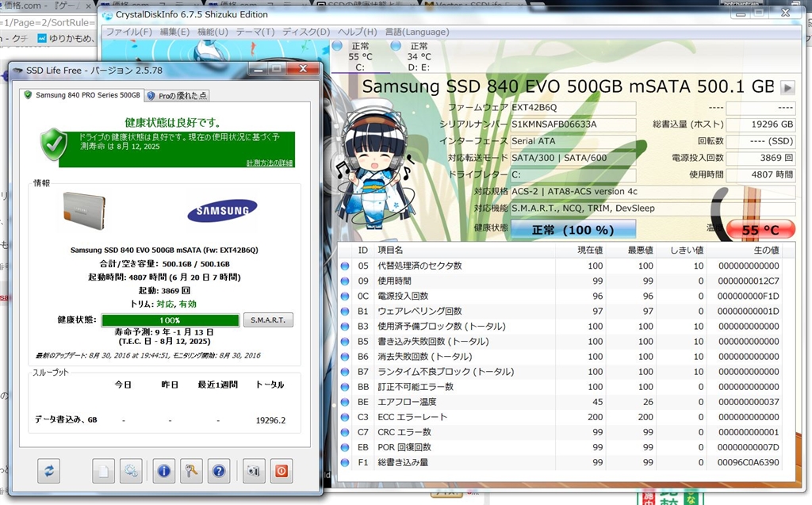
Task: Click the 使用済予備ブロック数 (トータル) row text
Action: (441, 327)
